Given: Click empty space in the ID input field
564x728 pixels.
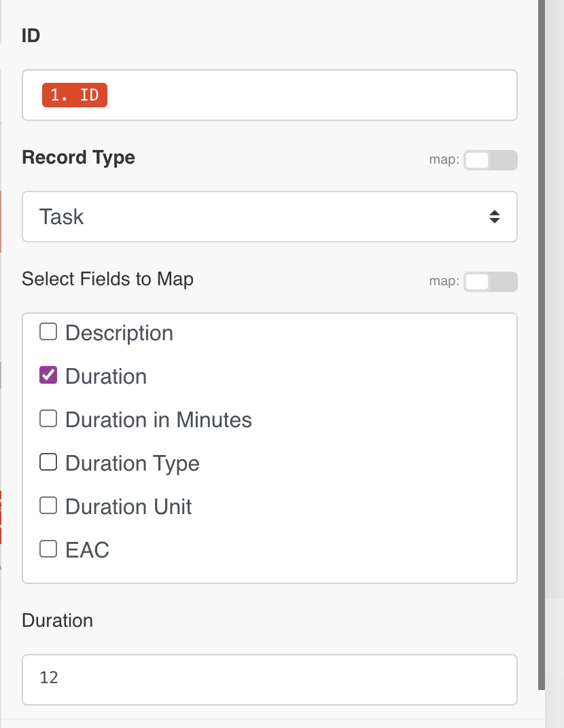Looking at the screenshot, I should tap(306, 95).
